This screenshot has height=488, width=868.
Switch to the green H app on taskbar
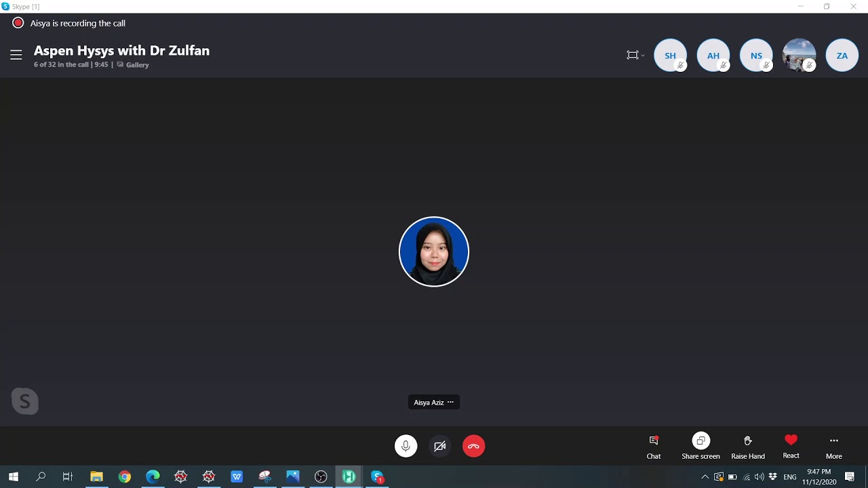349,477
